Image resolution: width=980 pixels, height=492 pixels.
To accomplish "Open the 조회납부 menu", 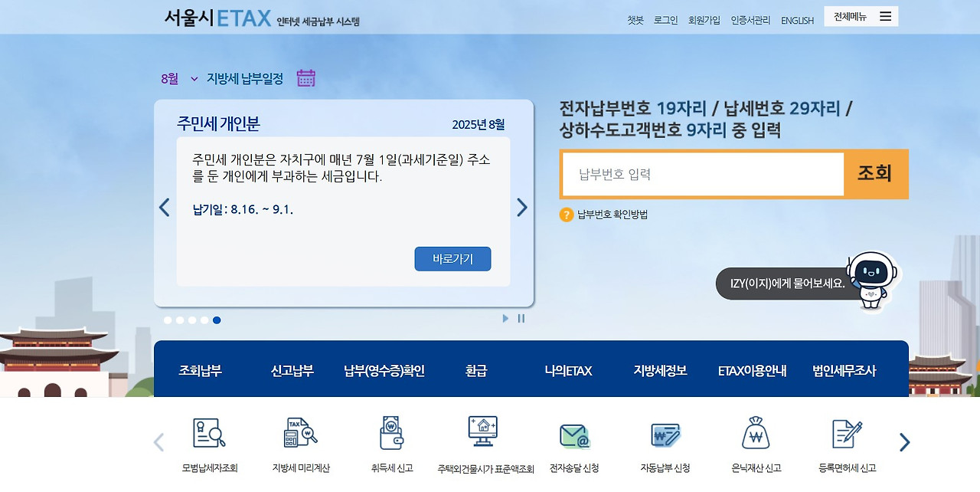I will 200,371.
